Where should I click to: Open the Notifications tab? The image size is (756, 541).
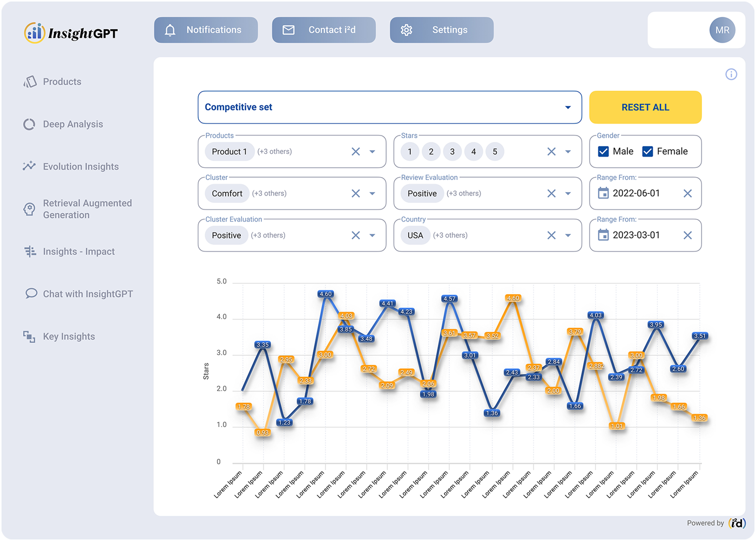[x=206, y=30]
